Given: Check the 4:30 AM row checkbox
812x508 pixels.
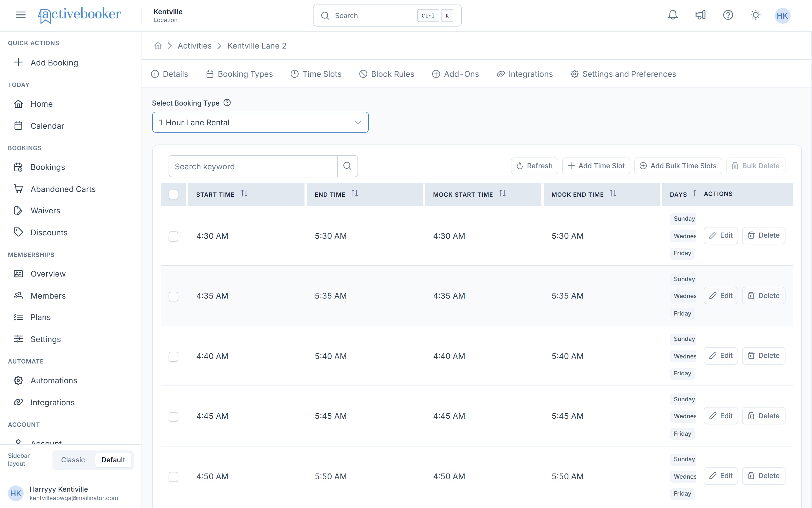Looking at the screenshot, I should 173,236.
